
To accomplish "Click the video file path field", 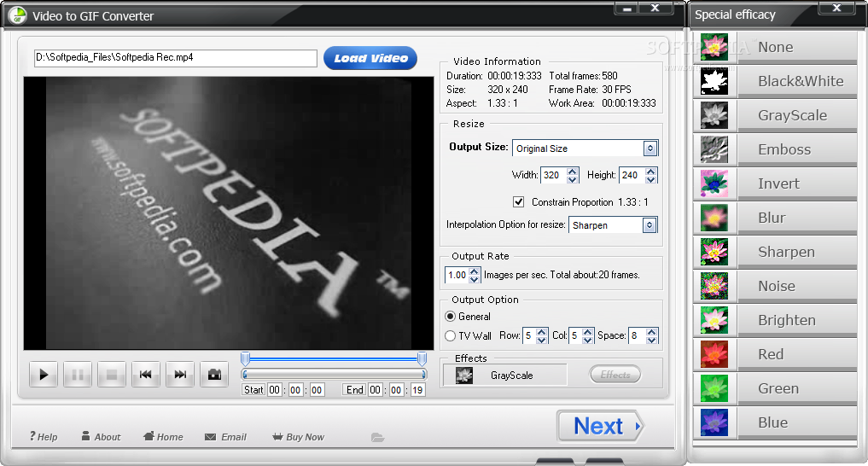I will tap(176, 57).
